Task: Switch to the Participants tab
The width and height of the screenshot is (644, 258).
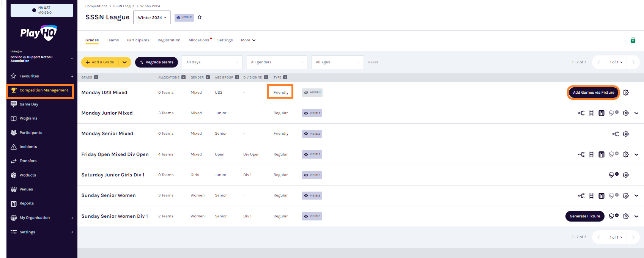Action: click(138, 40)
